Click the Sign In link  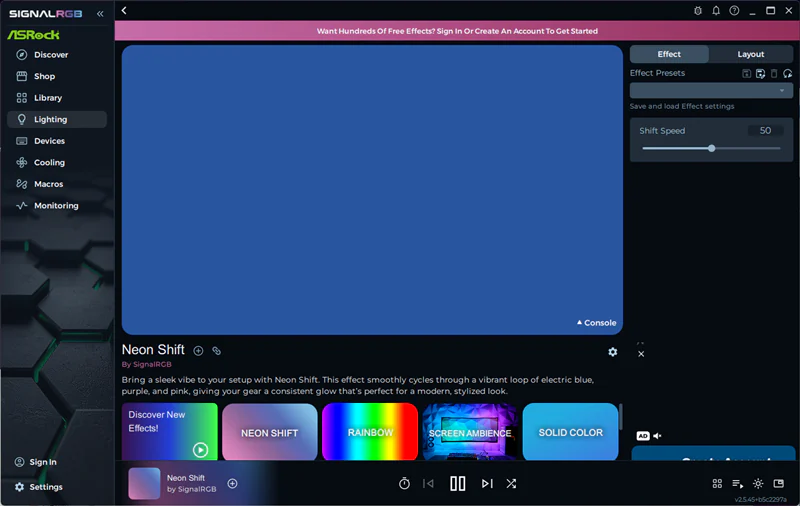pos(43,462)
